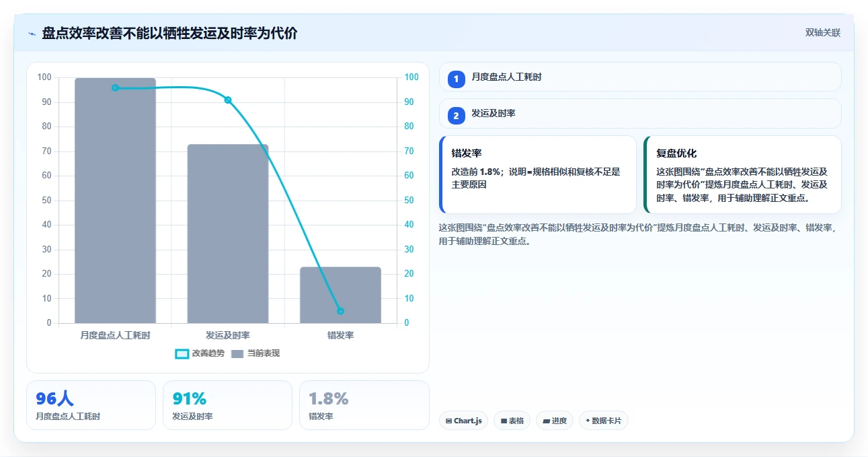Click the 91% stat card
Viewport: 868px width, 457px height.
click(x=227, y=405)
